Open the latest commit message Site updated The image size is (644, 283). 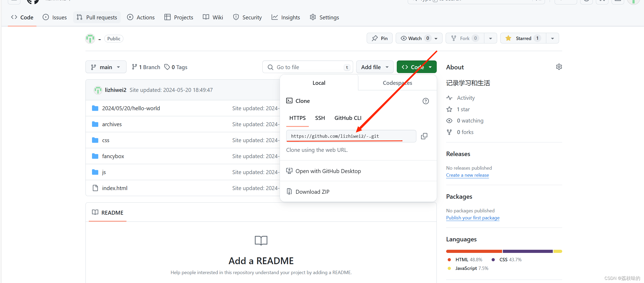click(171, 90)
